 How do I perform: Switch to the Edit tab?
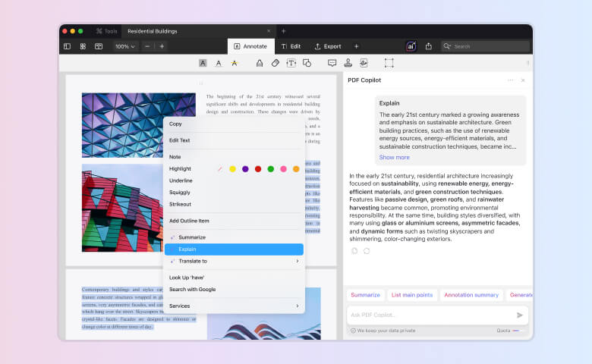[291, 46]
